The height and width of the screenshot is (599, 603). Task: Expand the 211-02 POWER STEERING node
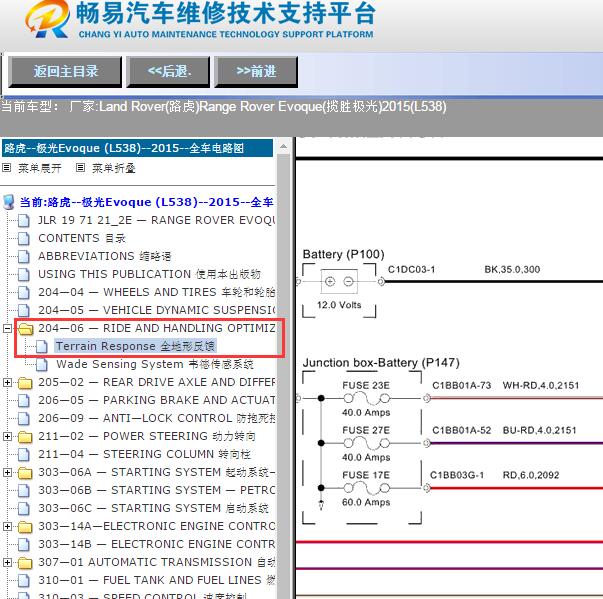[7, 436]
